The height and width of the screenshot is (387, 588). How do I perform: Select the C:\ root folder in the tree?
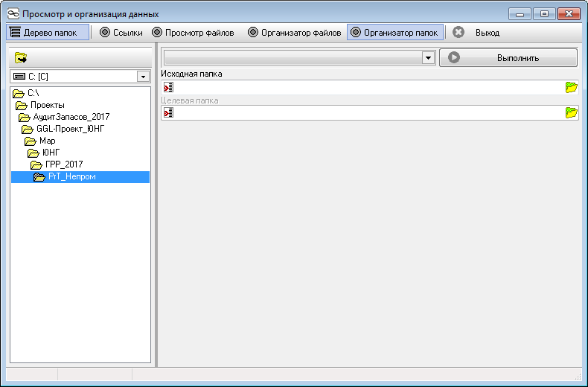pos(33,93)
